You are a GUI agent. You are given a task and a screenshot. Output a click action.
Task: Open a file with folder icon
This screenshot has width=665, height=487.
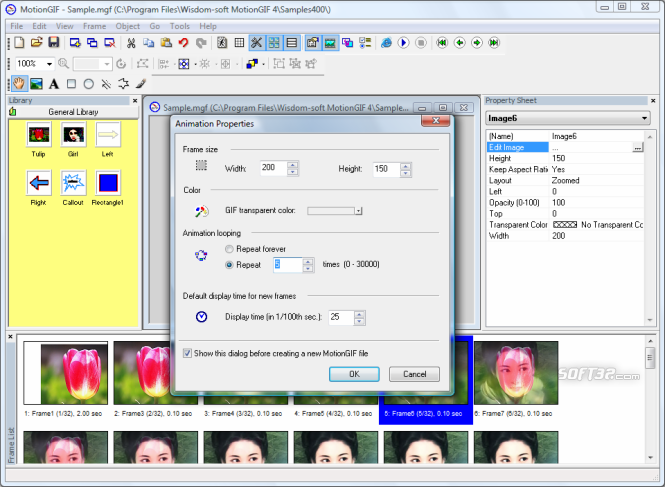(36, 42)
